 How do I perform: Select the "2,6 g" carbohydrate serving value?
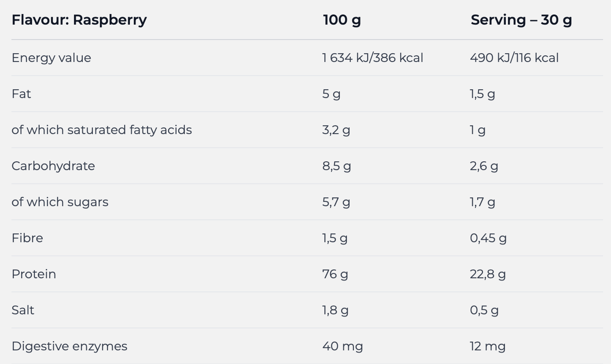coord(484,166)
